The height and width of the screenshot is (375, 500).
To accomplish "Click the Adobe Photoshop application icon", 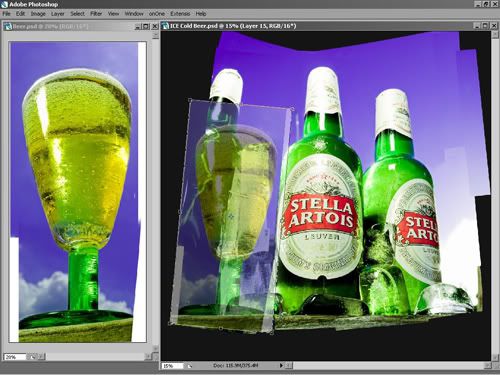I will [4, 4].
